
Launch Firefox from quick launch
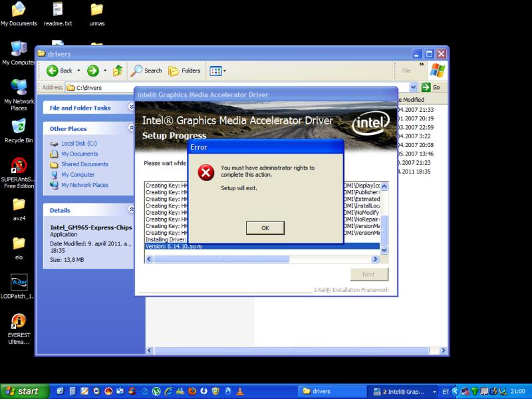(192, 391)
